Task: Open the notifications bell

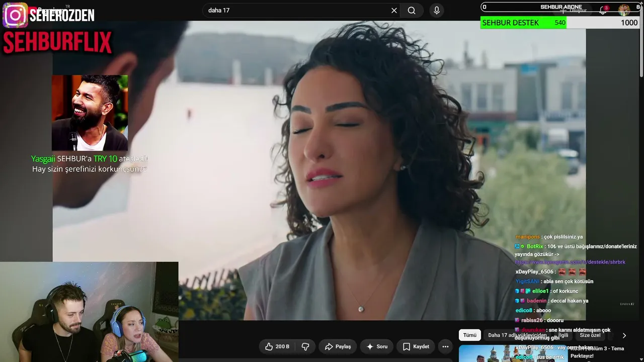Action: pos(603,10)
